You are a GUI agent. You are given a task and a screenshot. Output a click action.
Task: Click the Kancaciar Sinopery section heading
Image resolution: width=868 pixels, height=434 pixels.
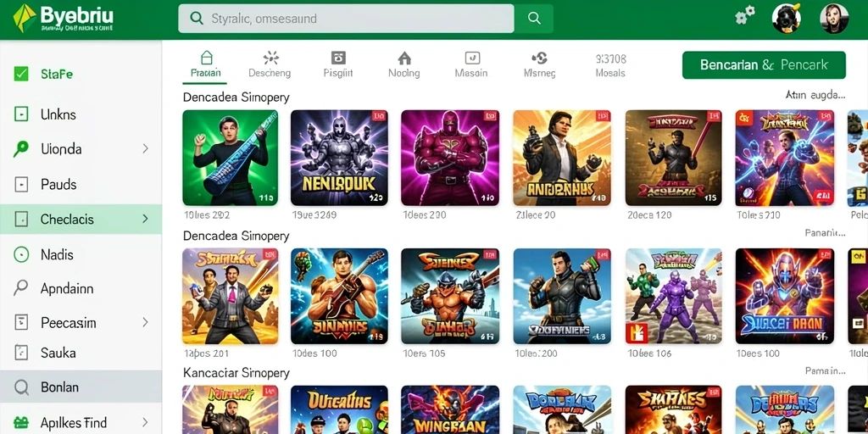pyautogui.click(x=236, y=373)
